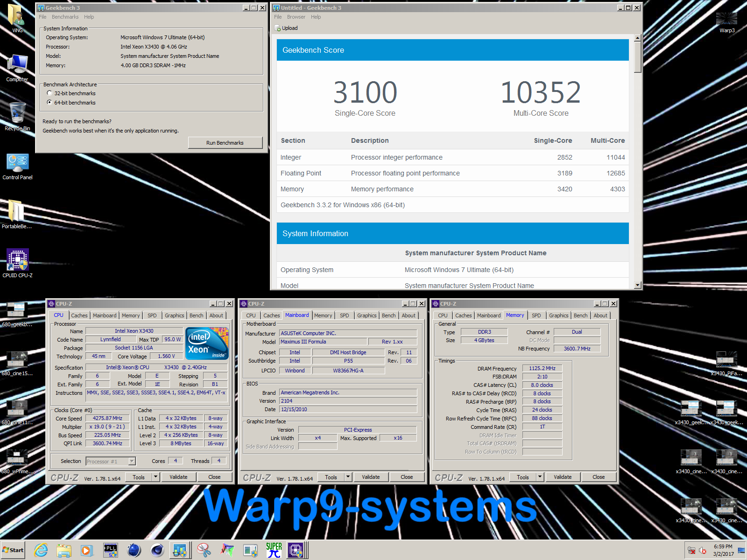Select the 680_geekb... desktop file
747x560 pixels.
pos(17,315)
